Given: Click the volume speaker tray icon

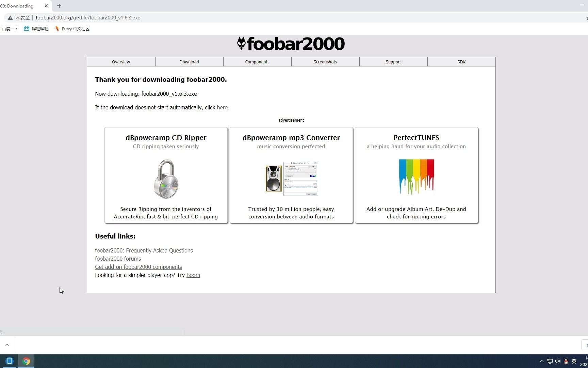Looking at the screenshot, I should 558,361.
